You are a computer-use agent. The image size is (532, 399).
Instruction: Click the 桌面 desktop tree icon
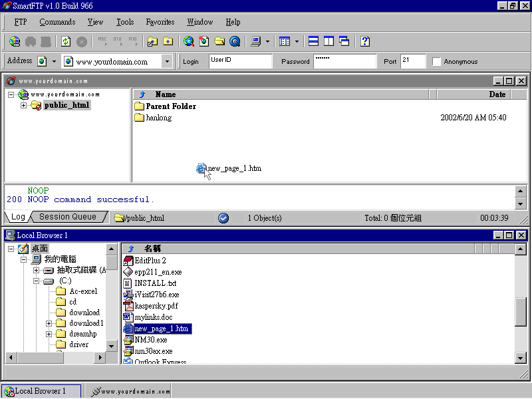23,249
